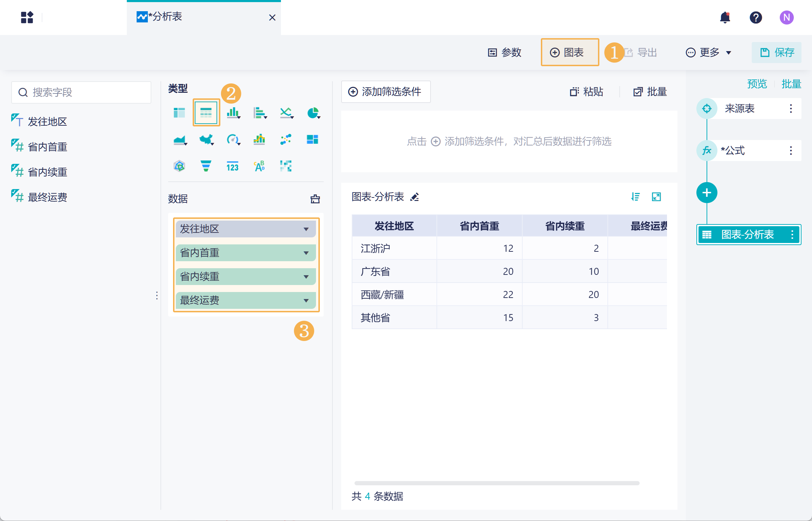Switch to the 分析表 tab
Image resolution: width=812 pixels, height=521 pixels.
165,17
